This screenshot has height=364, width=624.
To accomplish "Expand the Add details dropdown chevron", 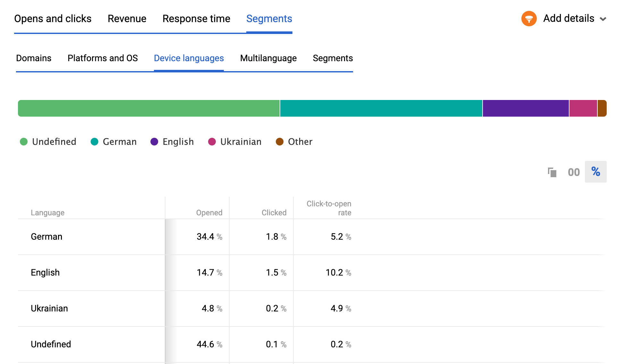I will [x=603, y=19].
